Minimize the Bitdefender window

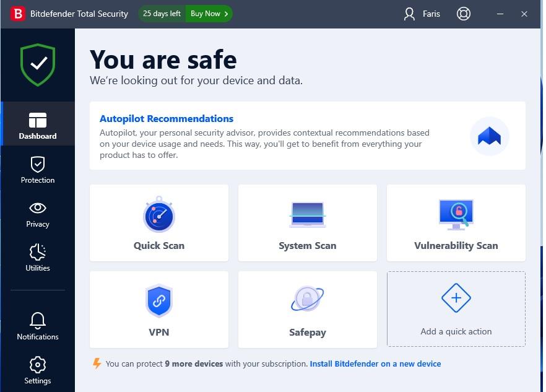(x=500, y=14)
